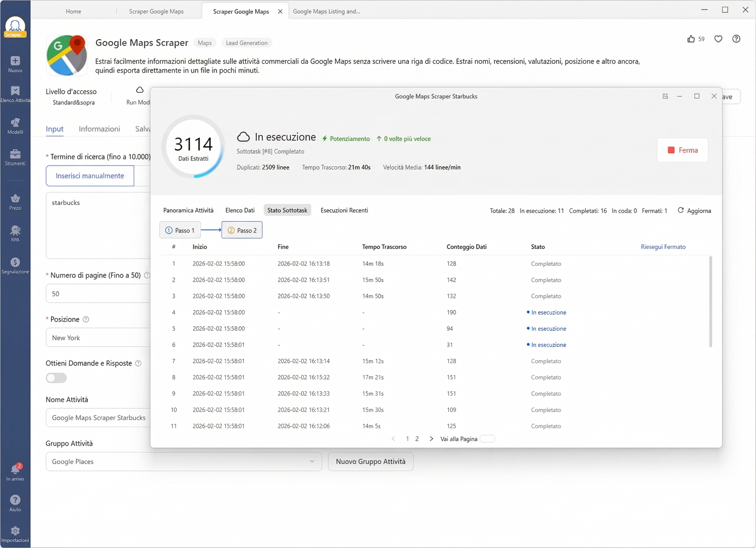Open the Prezzi sidebar icon
756x548 pixels.
[x=15, y=202]
